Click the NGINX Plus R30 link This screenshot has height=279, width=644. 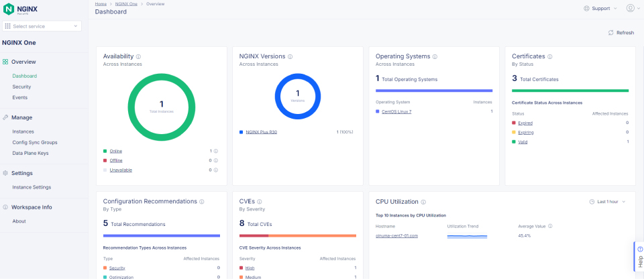(x=261, y=132)
